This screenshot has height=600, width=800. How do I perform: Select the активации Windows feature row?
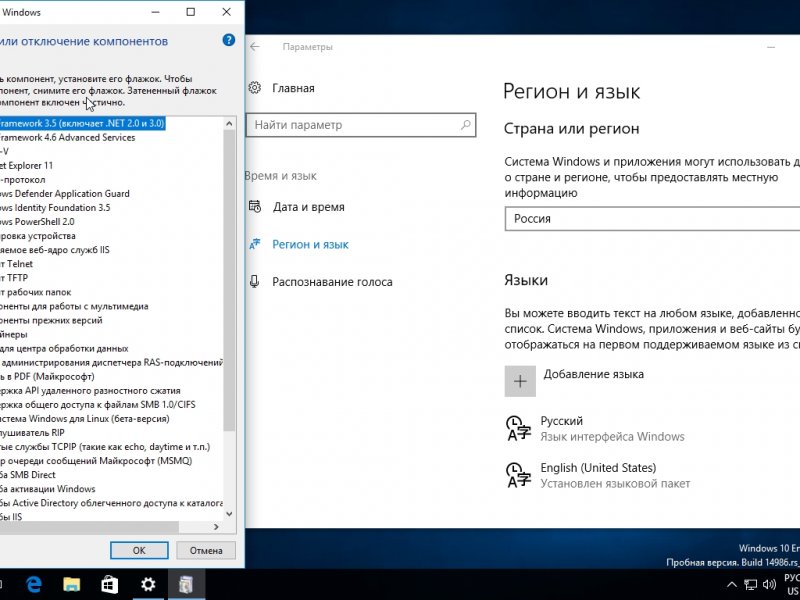[x=48, y=489]
